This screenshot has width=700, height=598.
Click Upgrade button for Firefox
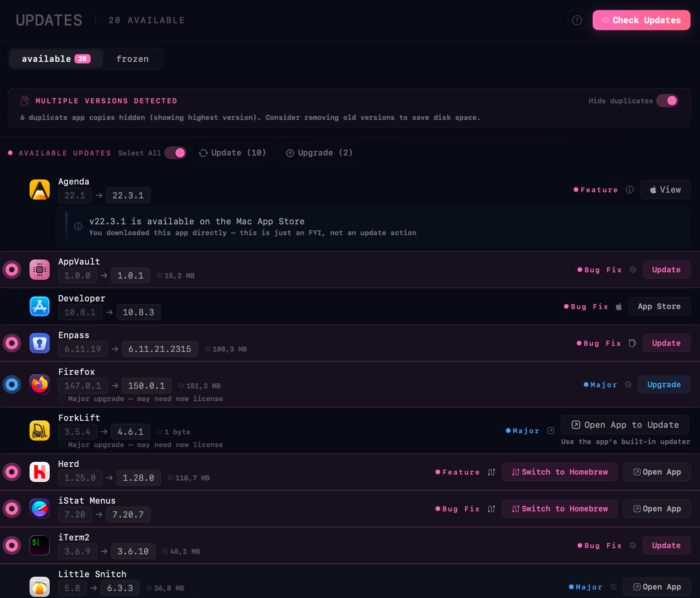664,384
